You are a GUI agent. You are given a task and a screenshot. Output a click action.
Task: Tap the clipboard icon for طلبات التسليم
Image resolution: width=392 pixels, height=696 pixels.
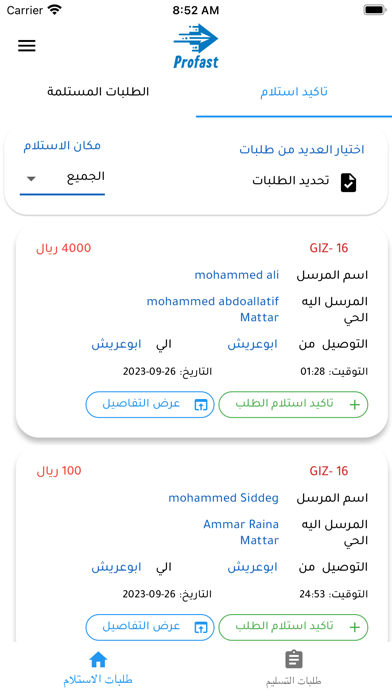[293, 660]
